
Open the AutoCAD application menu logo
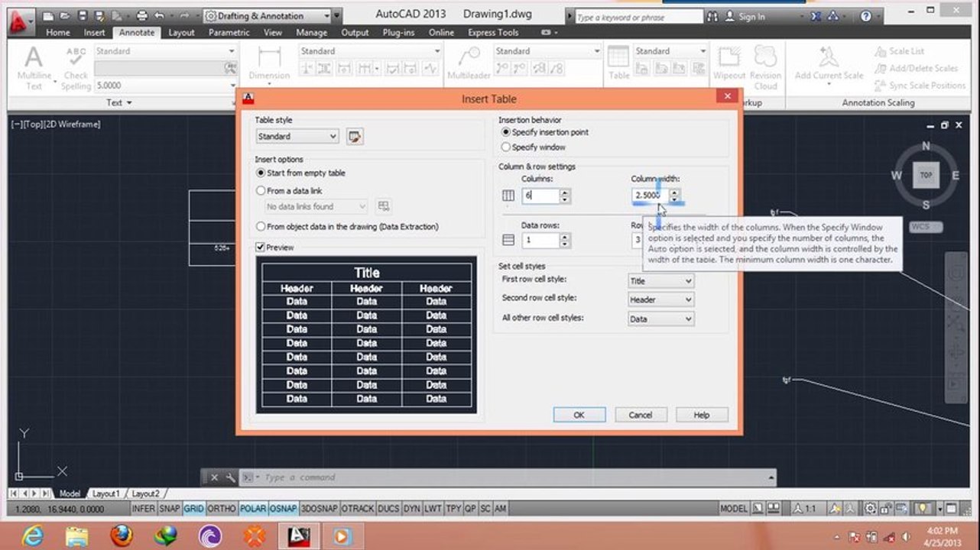pos(18,21)
